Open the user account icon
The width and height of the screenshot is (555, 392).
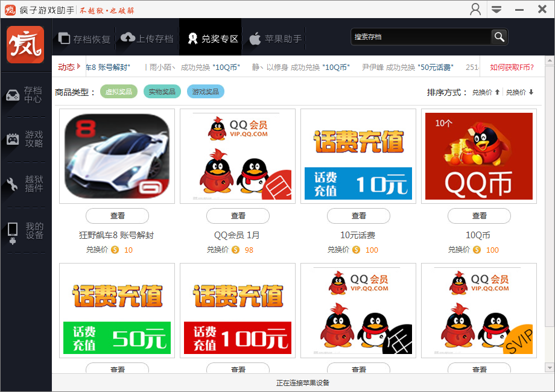(475, 9)
